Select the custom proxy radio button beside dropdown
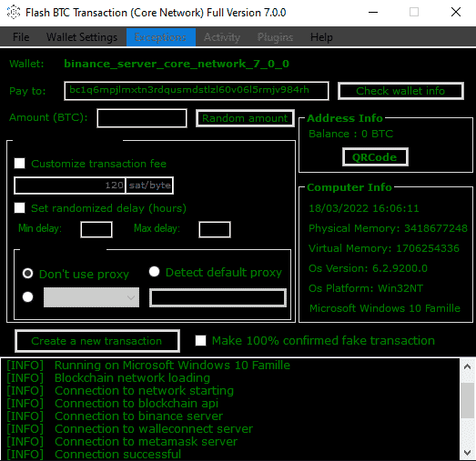Image resolution: width=476 pixels, height=461 pixels. tap(27, 297)
